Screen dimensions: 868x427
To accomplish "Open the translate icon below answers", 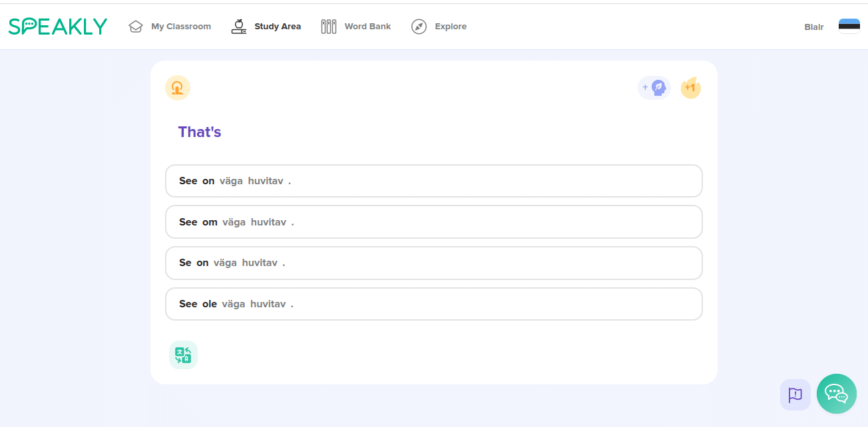I will tap(183, 355).
